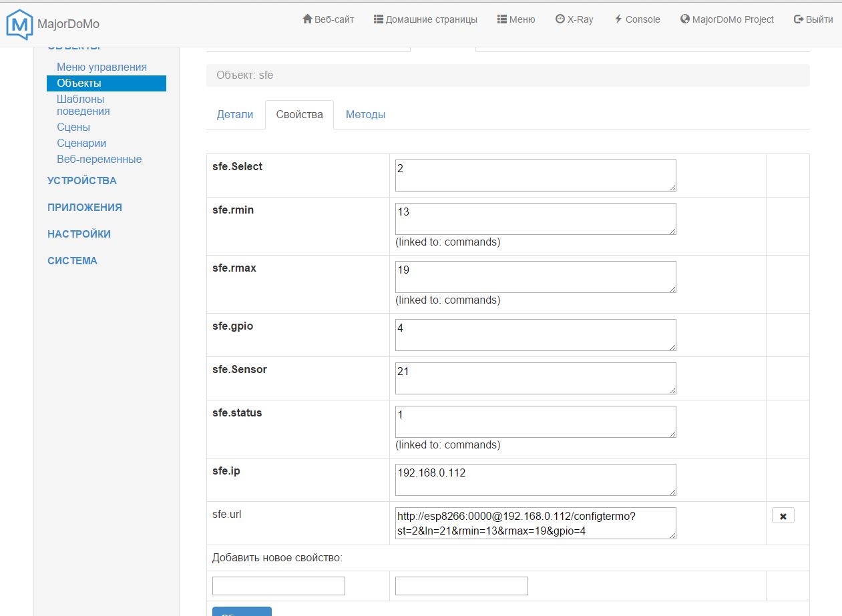Viewport: 842px width, 616px height.
Task: Delete the sfe.url property with the x button
Action: coord(783,516)
